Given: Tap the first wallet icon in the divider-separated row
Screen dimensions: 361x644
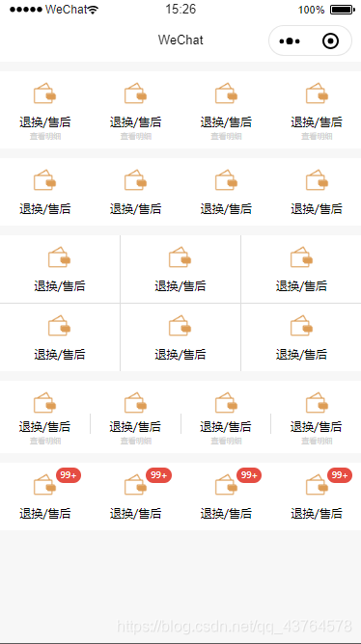Looking at the screenshot, I should coord(44,403).
